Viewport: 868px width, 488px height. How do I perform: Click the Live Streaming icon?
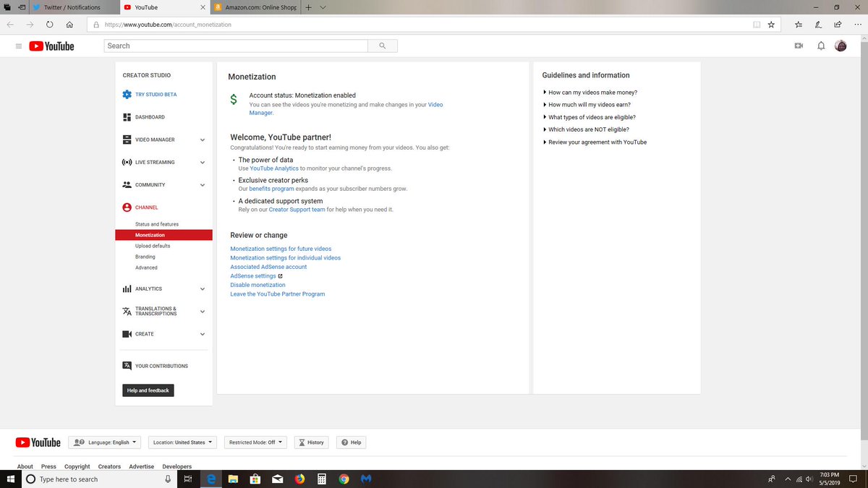[127, 162]
